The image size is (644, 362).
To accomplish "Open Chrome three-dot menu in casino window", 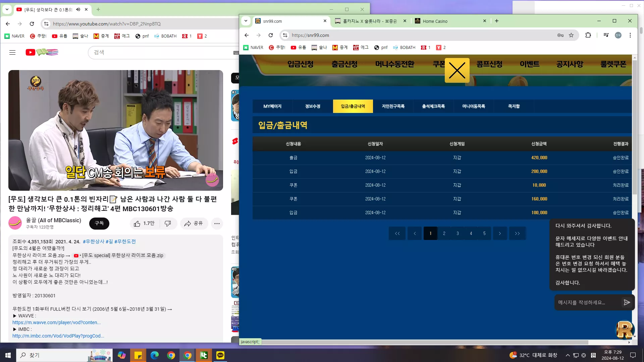I will (630, 35).
